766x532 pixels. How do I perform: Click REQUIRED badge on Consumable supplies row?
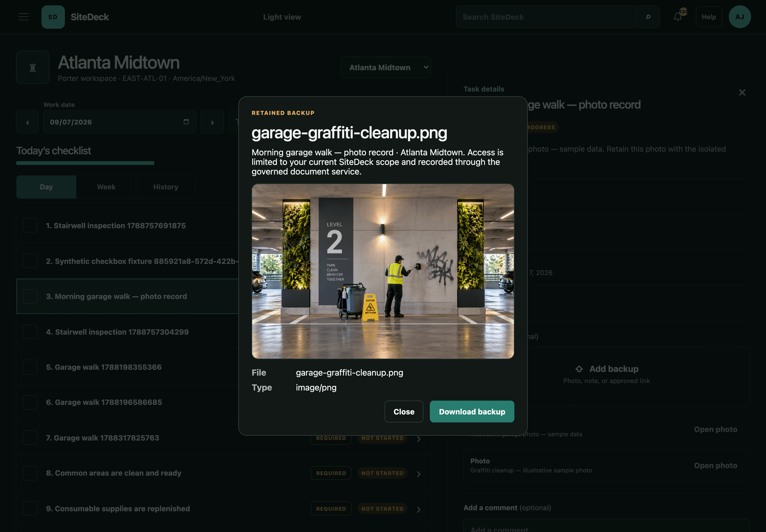[331, 509]
